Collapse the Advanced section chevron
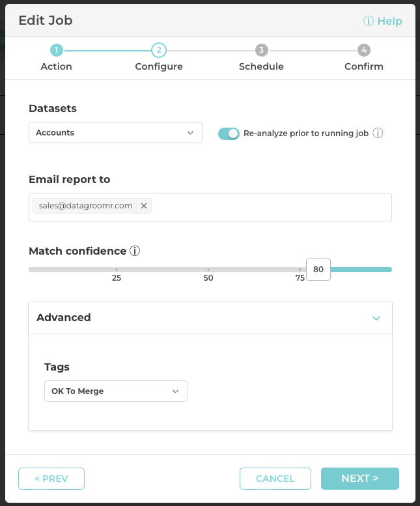The image size is (420, 506). point(376,318)
